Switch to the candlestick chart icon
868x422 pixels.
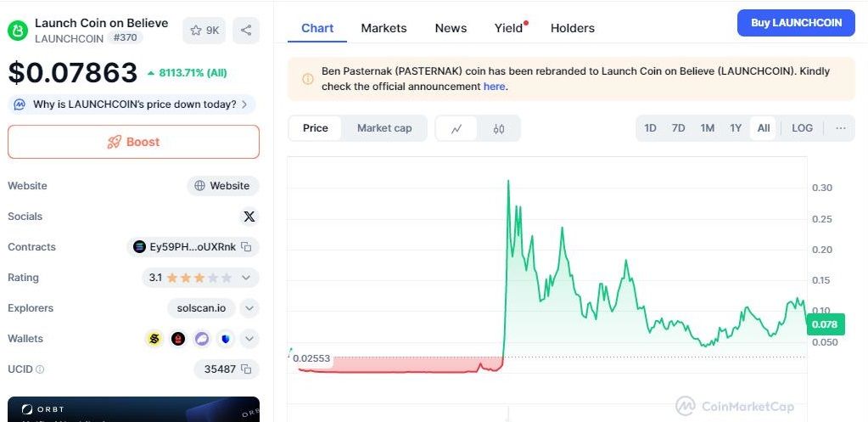(499, 128)
